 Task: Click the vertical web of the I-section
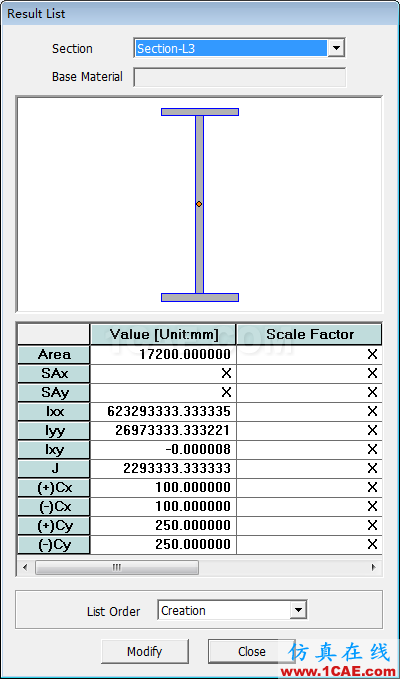point(199,204)
